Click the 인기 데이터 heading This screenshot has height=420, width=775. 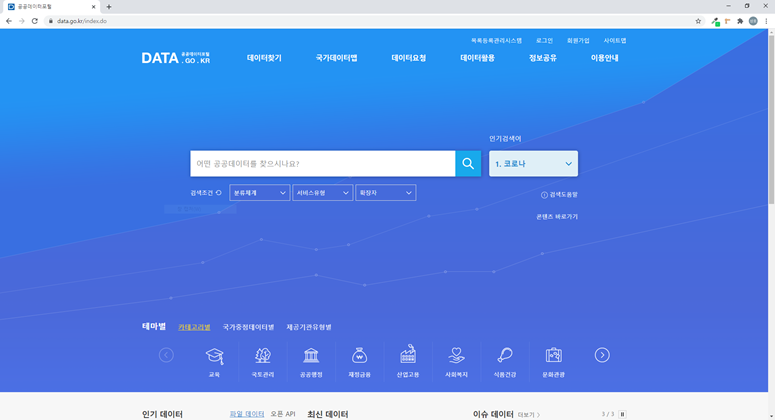(162, 414)
